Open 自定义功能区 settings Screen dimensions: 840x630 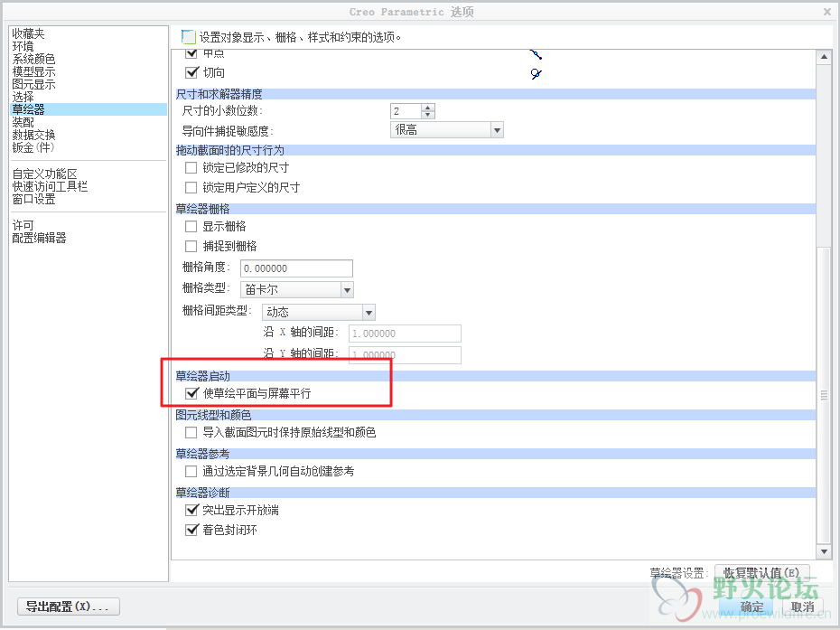(44, 174)
